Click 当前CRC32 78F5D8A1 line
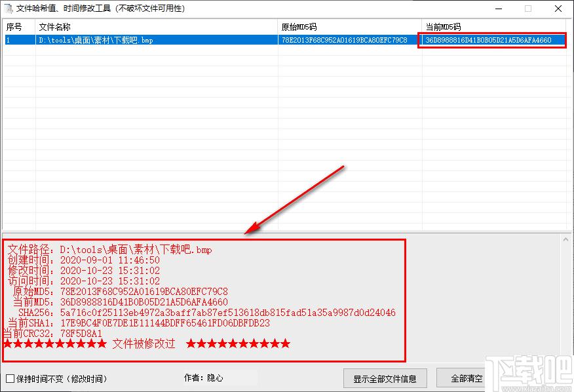This screenshot has height=392, width=574. (x=52, y=334)
